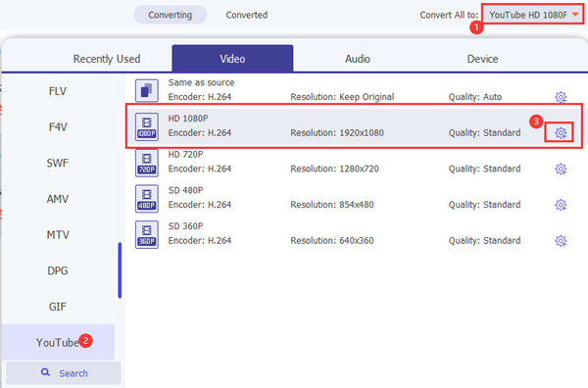
Task: Switch to the Recently Used tab
Action: [107, 59]
